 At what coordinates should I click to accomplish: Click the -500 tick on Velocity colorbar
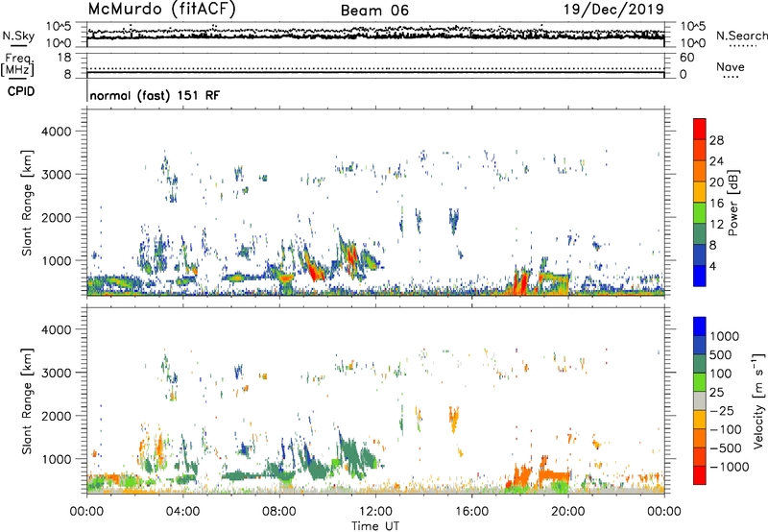pos(726,448)
